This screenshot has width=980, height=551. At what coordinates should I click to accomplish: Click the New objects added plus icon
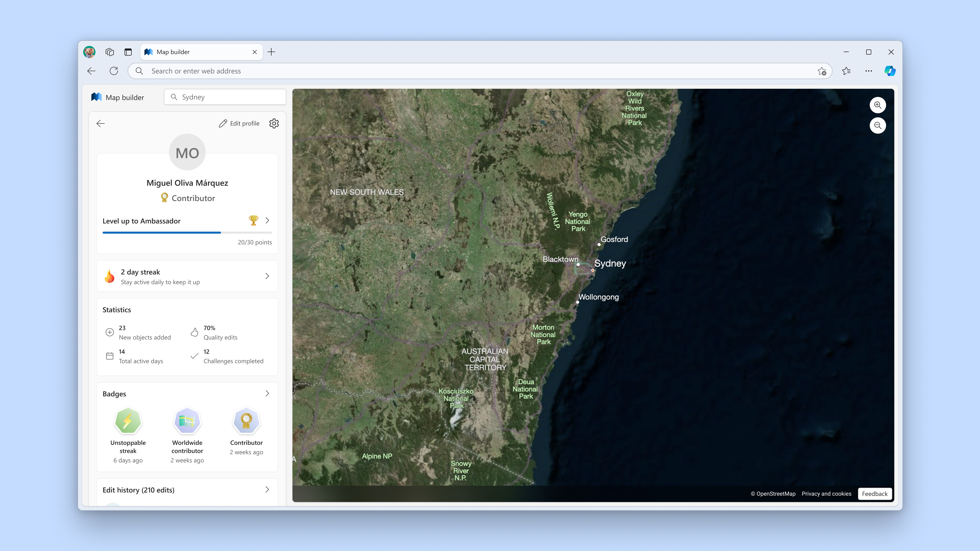click(109, 332)
